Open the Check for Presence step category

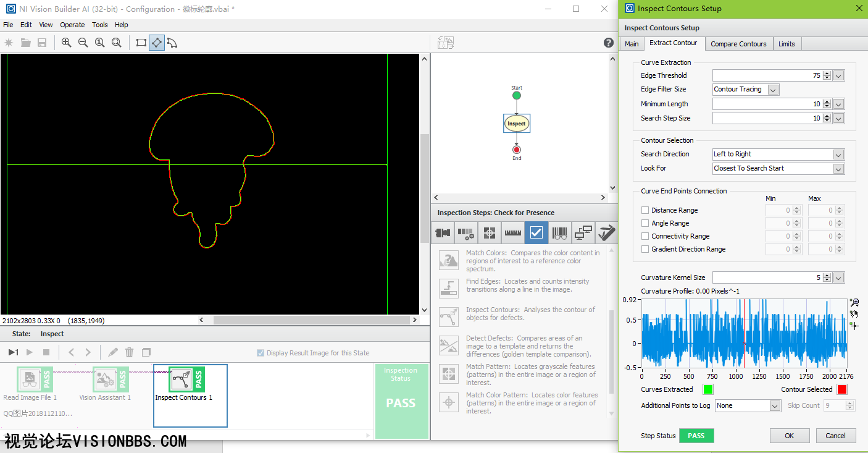pyautogui.click(x=536, y=232)
